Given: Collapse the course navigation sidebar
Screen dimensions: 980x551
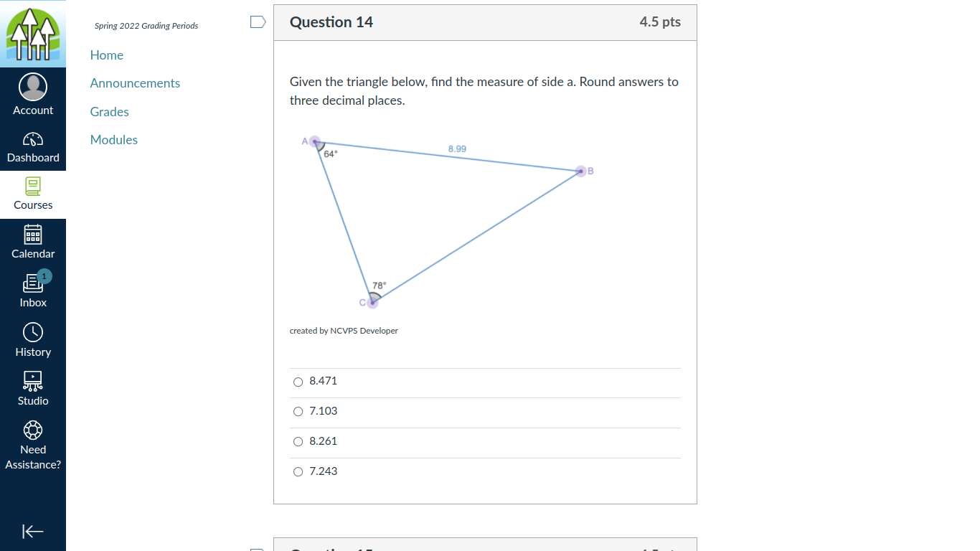Looking at the screenshot, I should (x=33, y=531).
